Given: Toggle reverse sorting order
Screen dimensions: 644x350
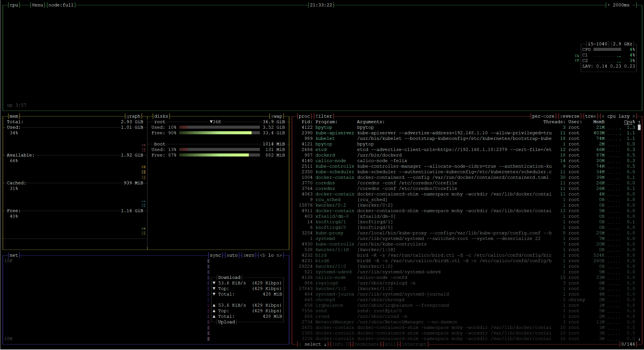Looking at the screenshot, I should 570,116.
